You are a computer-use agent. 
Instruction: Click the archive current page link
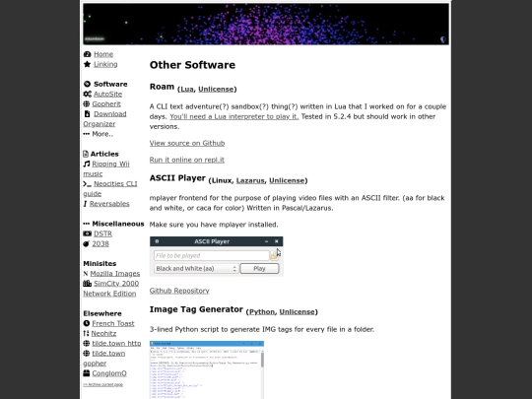[103, 385]
